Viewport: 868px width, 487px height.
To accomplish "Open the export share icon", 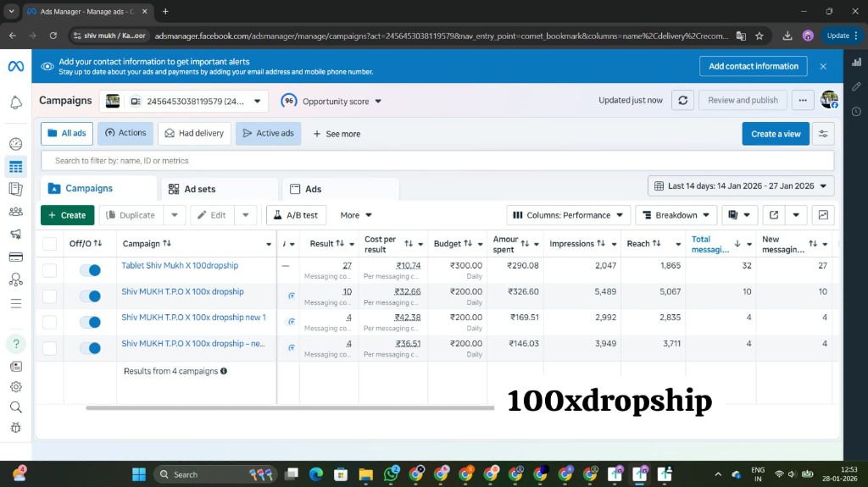I will coord(774,215).
